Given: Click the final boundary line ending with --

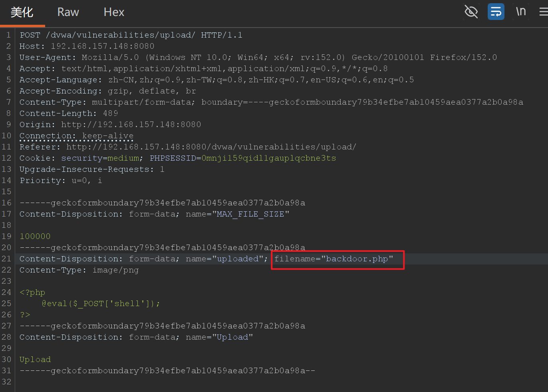Looking at the screenshot, I should pyautogui.click(x=167, y=371).
